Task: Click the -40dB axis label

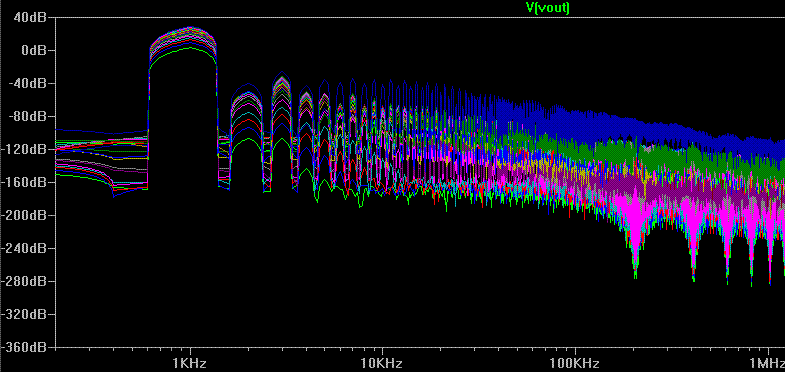Action: coord(29,84)
